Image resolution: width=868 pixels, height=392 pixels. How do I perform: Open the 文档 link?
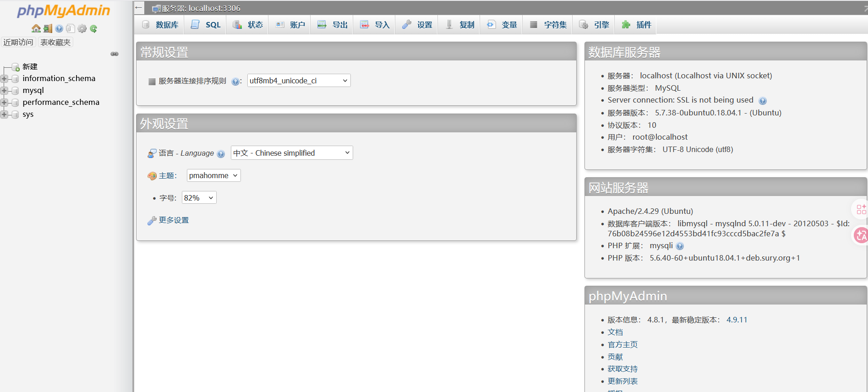(x=615, y=332)
